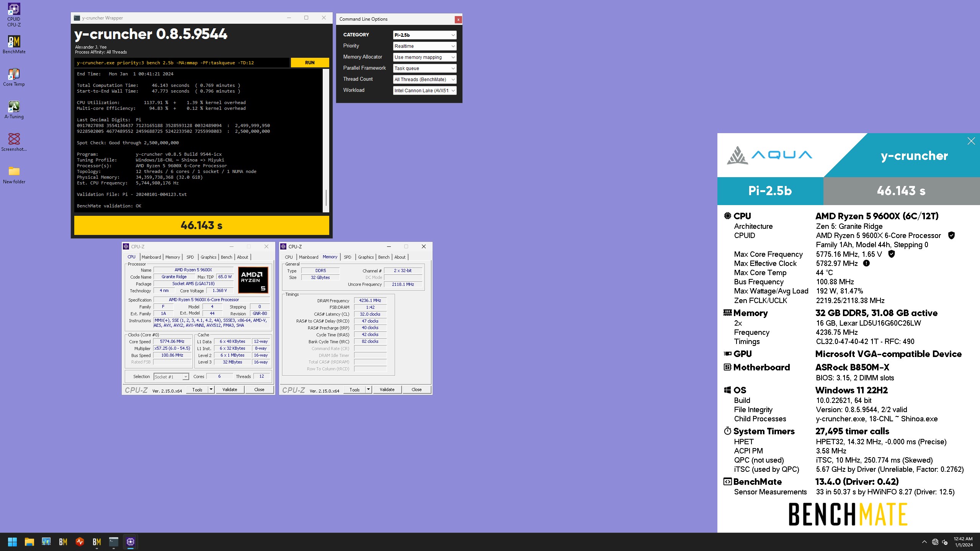The image size is (980, 551).
Task: Open A-Tuning desktop shortcut
Action: point(14,110)
